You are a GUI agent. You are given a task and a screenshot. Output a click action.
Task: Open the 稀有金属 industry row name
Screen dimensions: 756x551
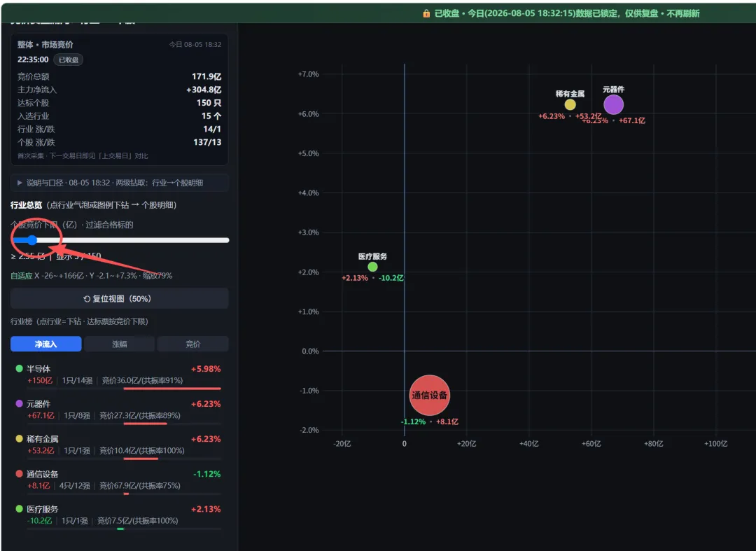[x=43, y=439]
